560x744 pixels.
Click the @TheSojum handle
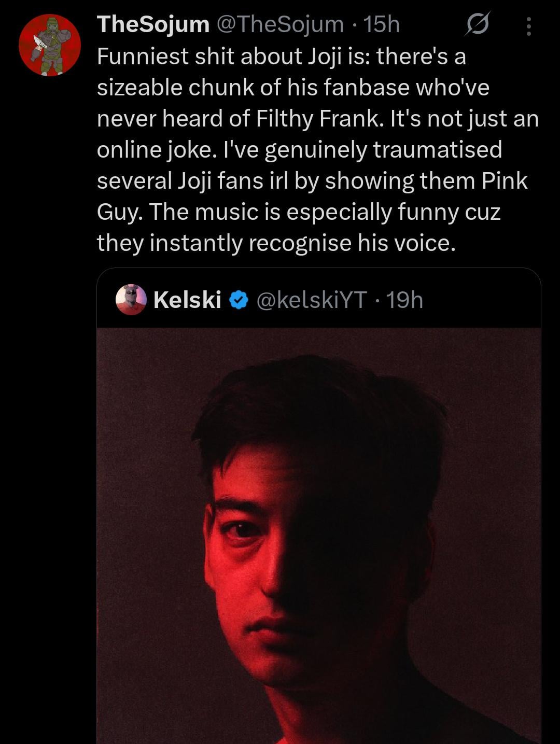tap(279, 24)
